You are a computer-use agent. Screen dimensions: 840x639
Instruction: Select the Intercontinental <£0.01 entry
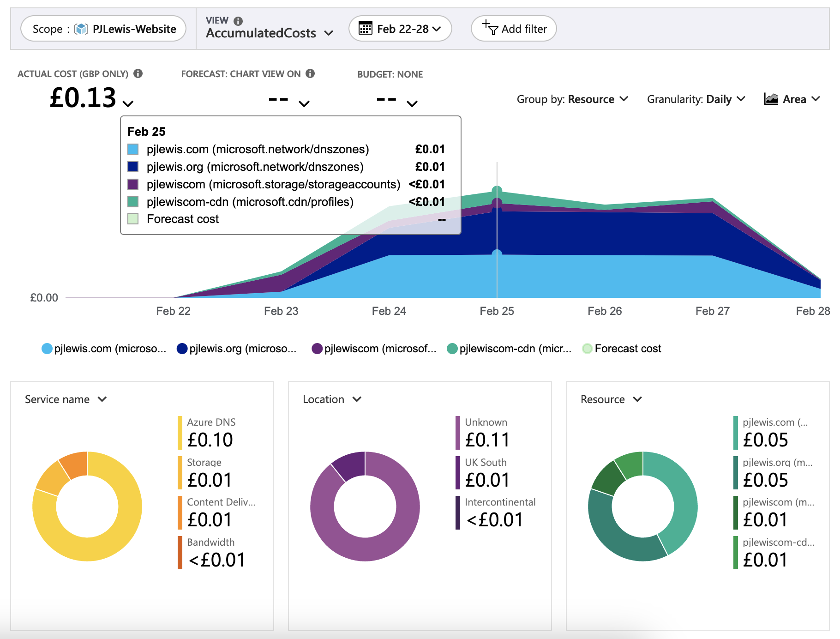coord(496,512)
